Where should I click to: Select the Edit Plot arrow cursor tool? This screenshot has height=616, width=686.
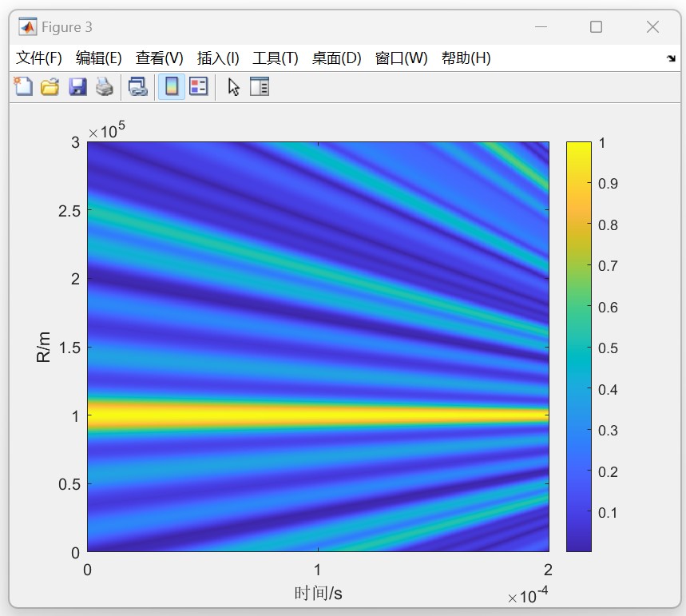pyautogui.click(x=234, y=86)
